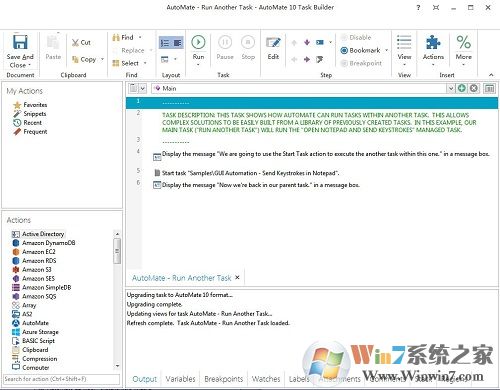Toggle the detailed layout view button
This screenshot has width=500, height=390.
(177, 43)
